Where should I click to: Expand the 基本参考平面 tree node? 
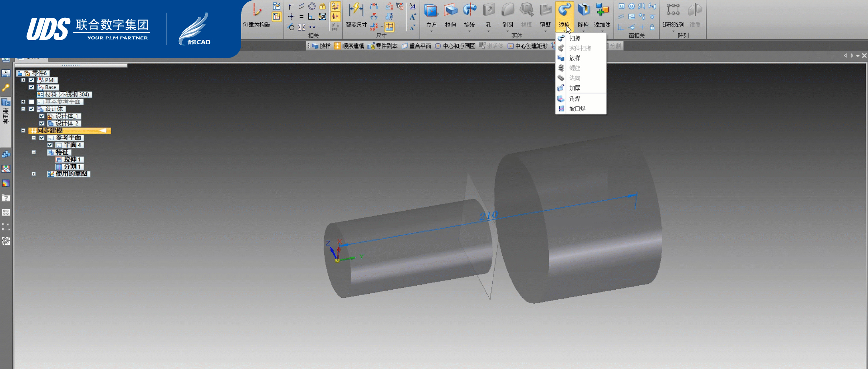(x=23, y=102)
